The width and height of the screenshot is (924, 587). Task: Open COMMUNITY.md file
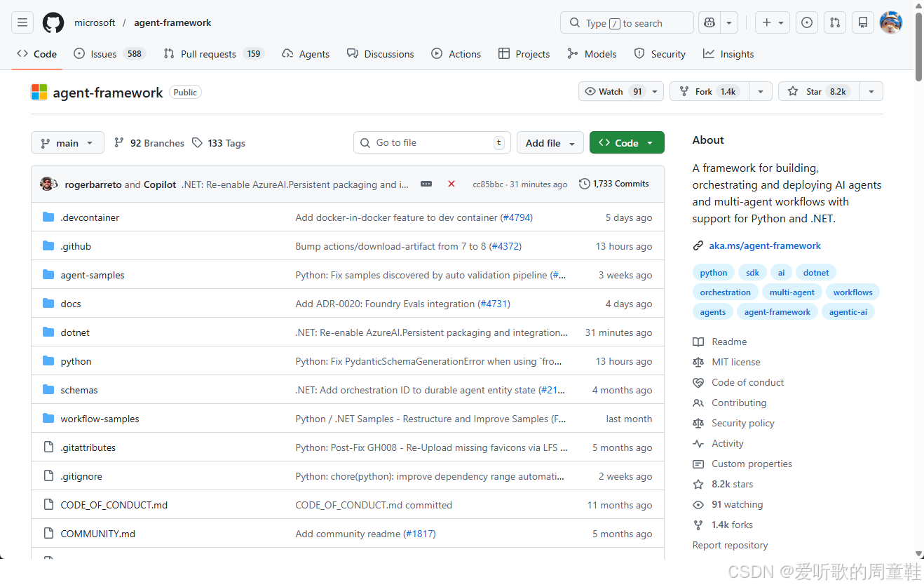97,534
